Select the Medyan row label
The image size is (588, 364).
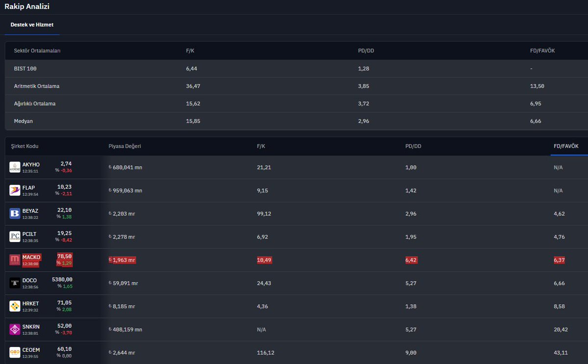click(x=24, y=121)
